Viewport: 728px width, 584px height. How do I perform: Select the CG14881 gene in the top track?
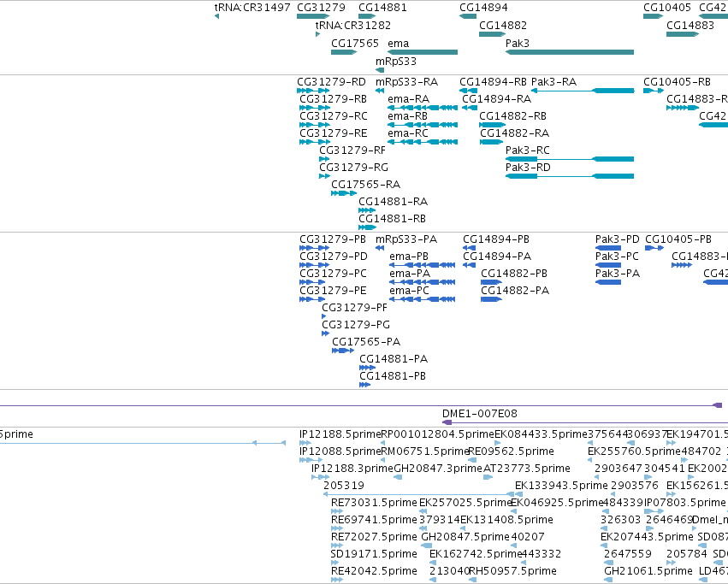point(367,16)
